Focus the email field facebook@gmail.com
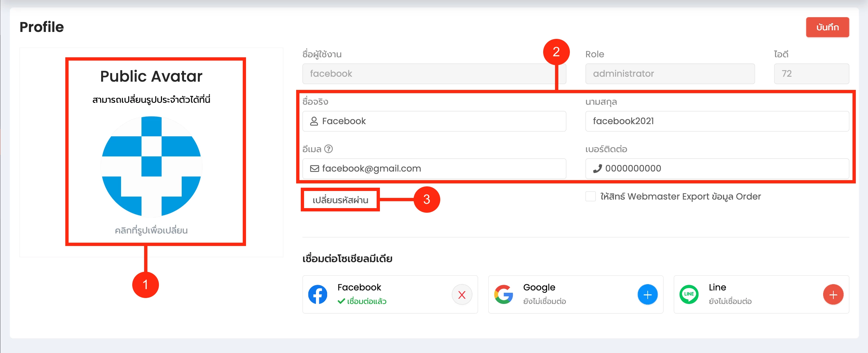The width and height of the screenshot is (868, 353). coord(434,169)
